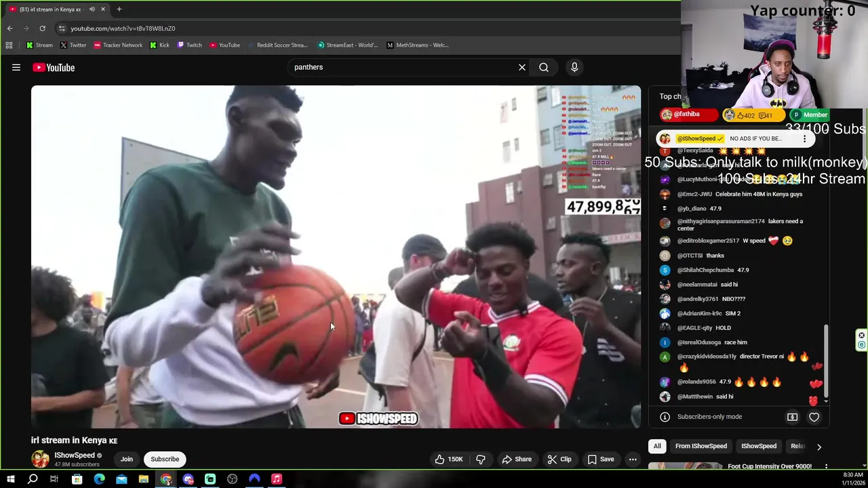The height and width of the screenshot is (488, 868).
Task: Open menu for 'Foot Cup Intensity' video
Action: point(826,466)
